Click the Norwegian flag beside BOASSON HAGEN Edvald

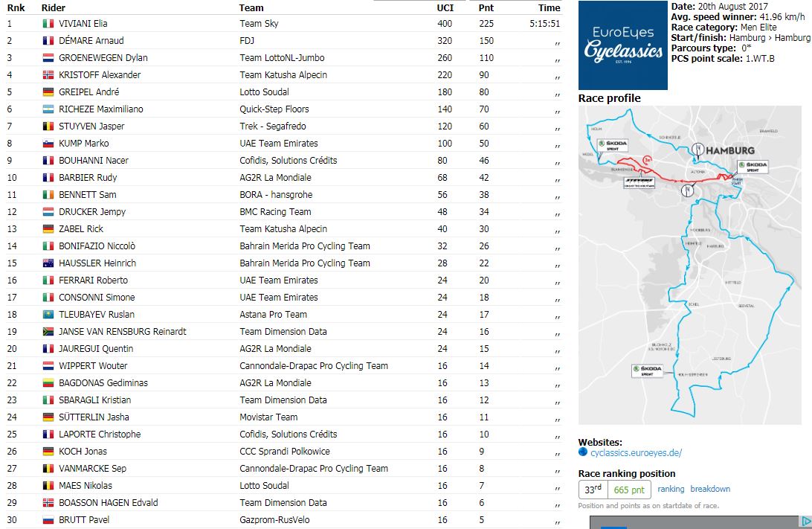click(48, 502)
